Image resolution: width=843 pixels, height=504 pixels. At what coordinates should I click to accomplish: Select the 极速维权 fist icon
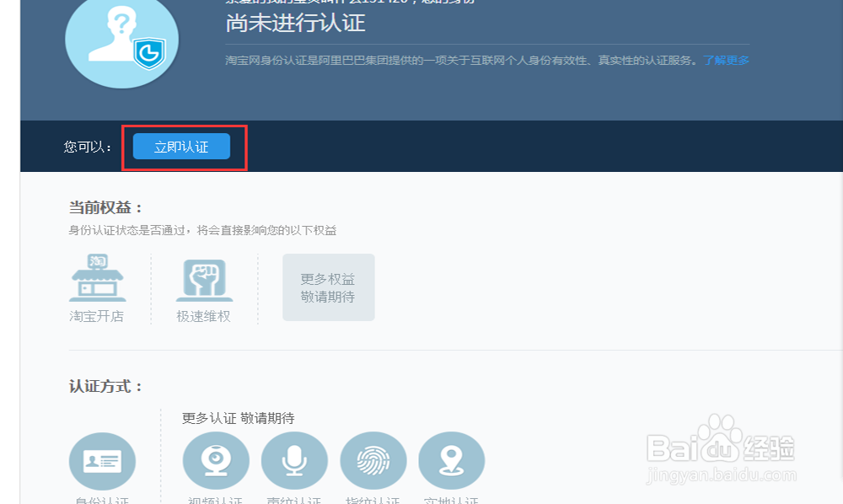(x=204, y=280)
